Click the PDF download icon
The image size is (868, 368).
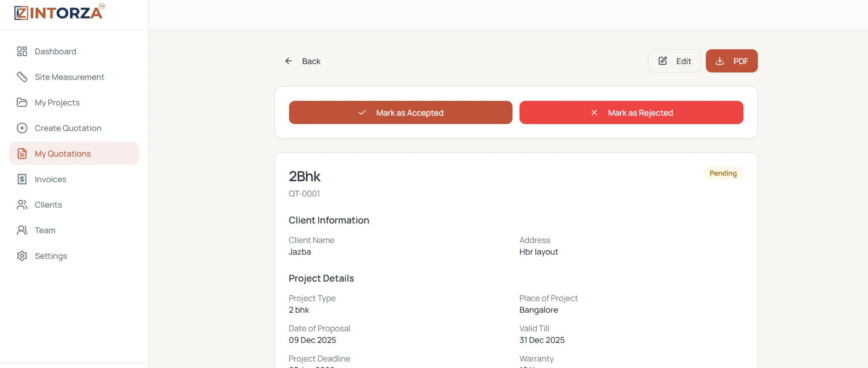coord(720,61)
